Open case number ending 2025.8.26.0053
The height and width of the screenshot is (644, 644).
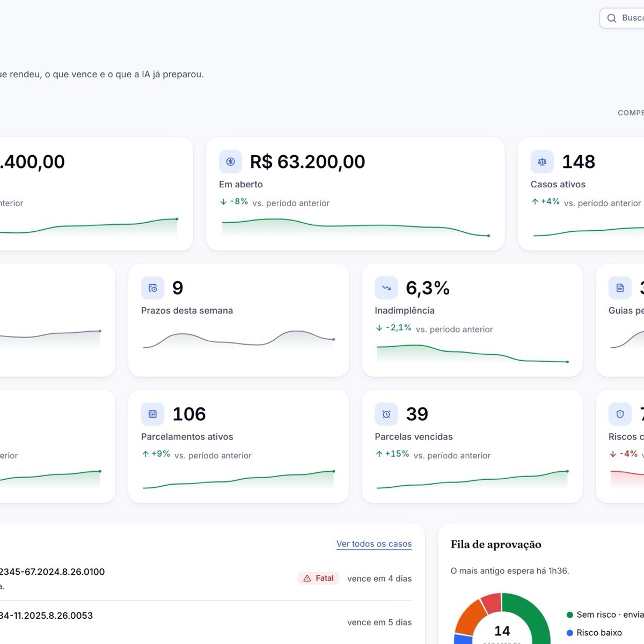(x=46, y=616)
